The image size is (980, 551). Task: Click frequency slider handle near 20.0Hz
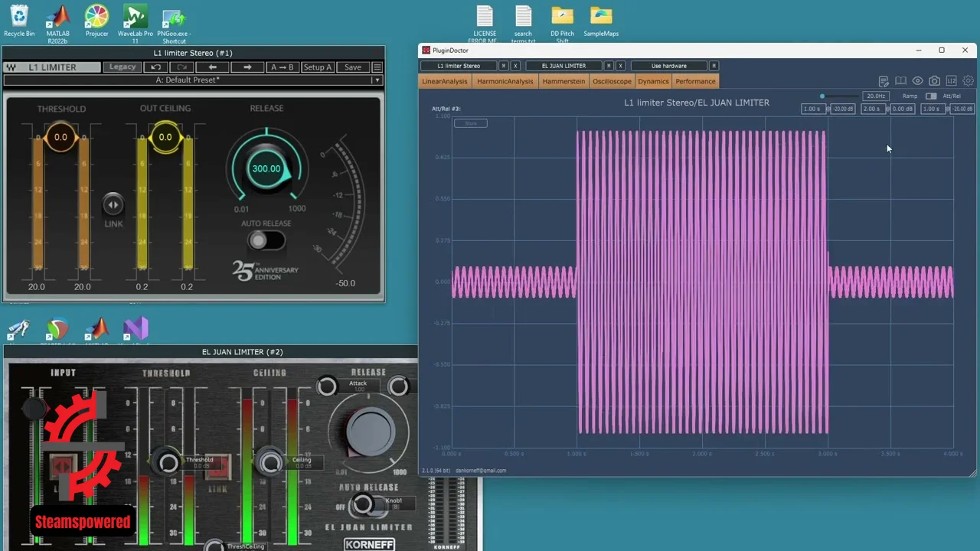tap(822, 96)
